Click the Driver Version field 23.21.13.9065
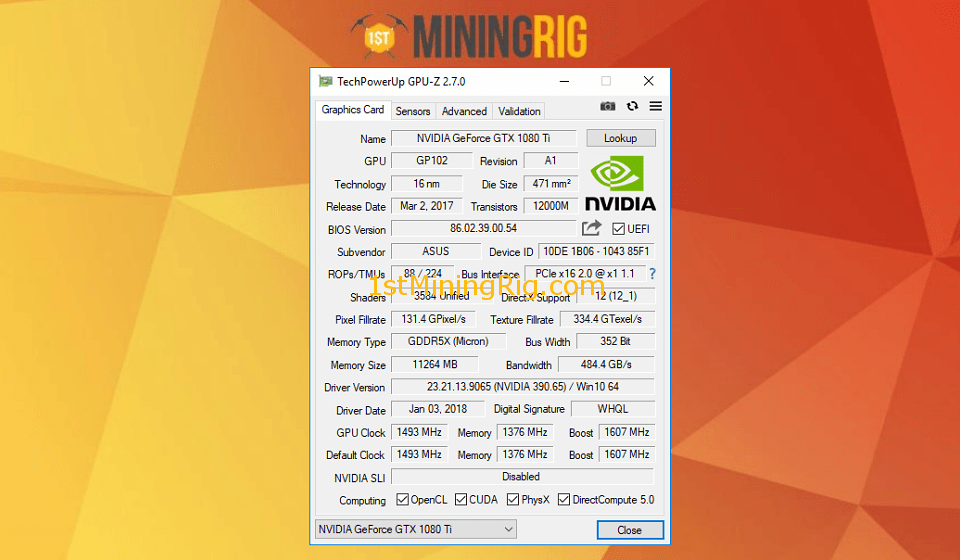Viewport: 960px width, 560px height. click(x=523, y=387)
